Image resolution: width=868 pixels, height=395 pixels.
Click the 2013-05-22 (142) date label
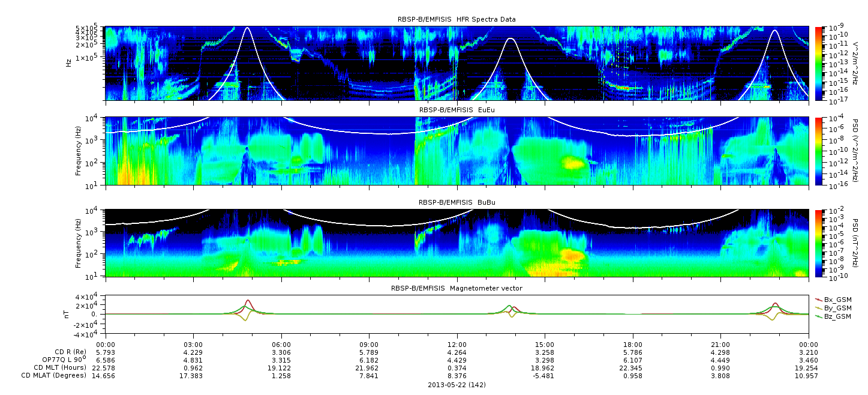click(456, 385)
